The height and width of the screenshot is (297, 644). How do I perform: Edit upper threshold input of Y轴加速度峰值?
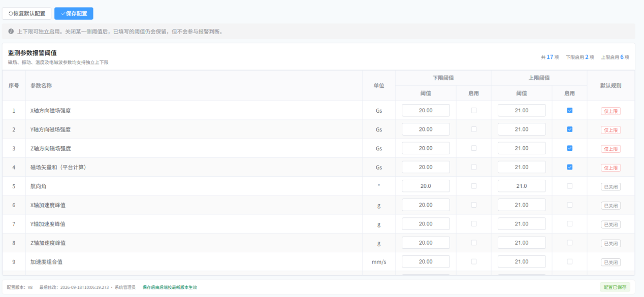click(x=522, y=224)
